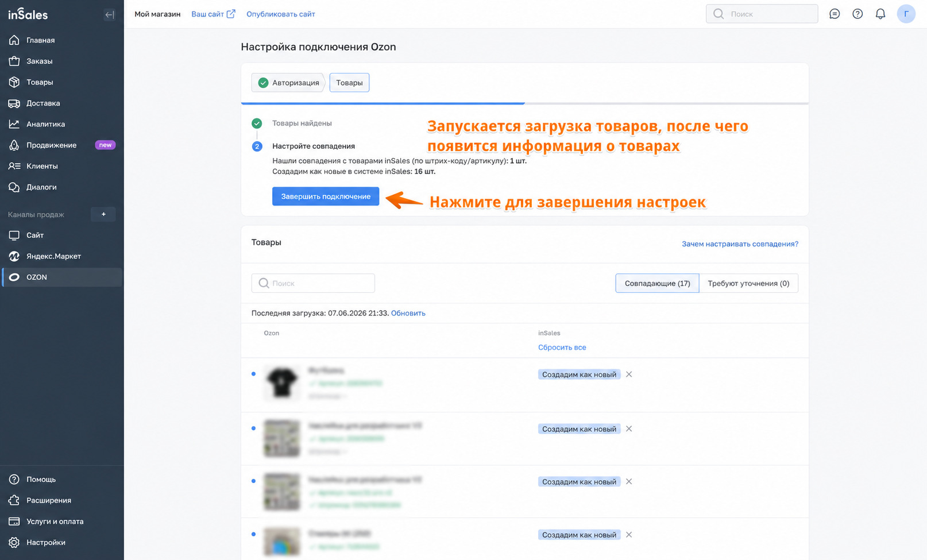Add a sales channel with plus button
This screenshot has width=927, height=560.
pyautogui.click(x=103, y=214)
